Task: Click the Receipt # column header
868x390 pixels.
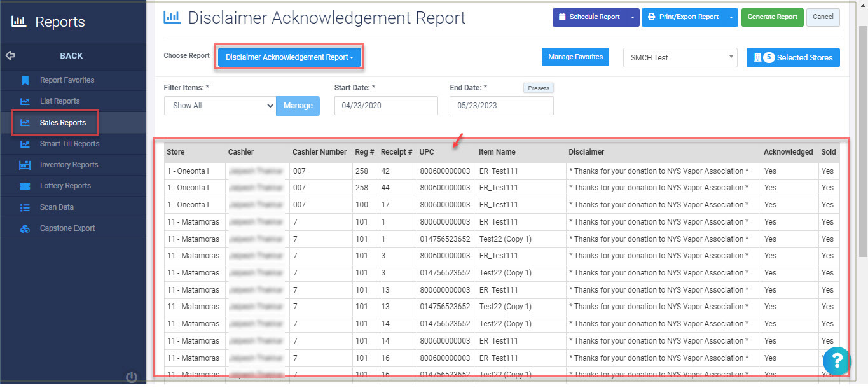Action: [x=397, y=152]
